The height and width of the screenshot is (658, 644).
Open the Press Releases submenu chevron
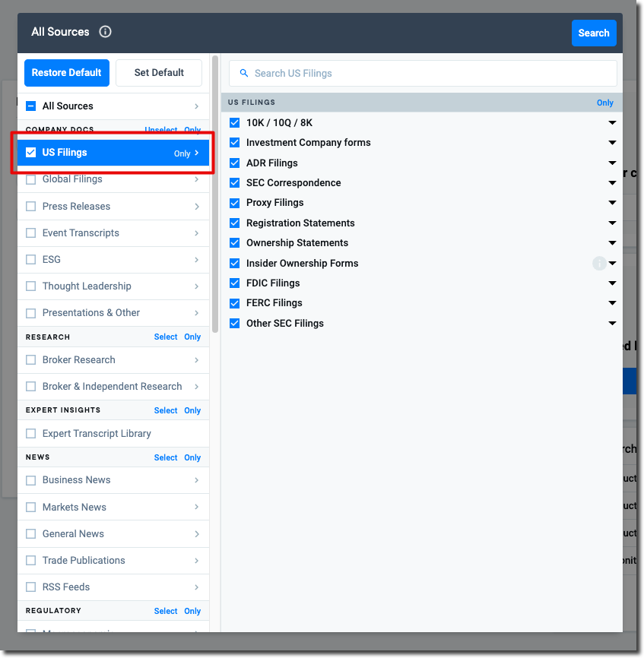point(197,207)
